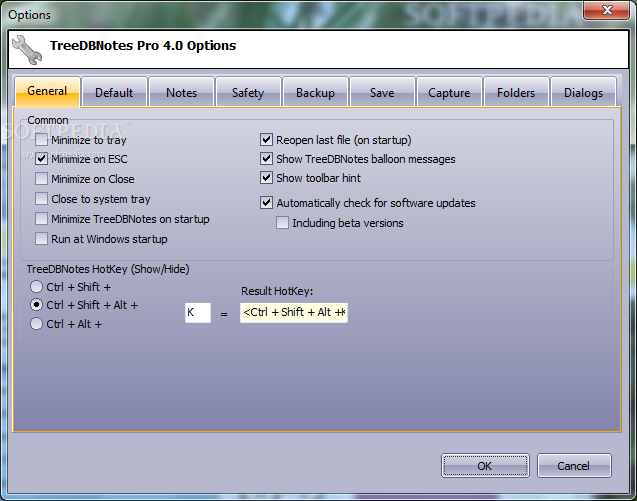Choose Ctrl + Alt + hotkey option
The height and width of the screenshot is (501, 637).
pos(37,324)
